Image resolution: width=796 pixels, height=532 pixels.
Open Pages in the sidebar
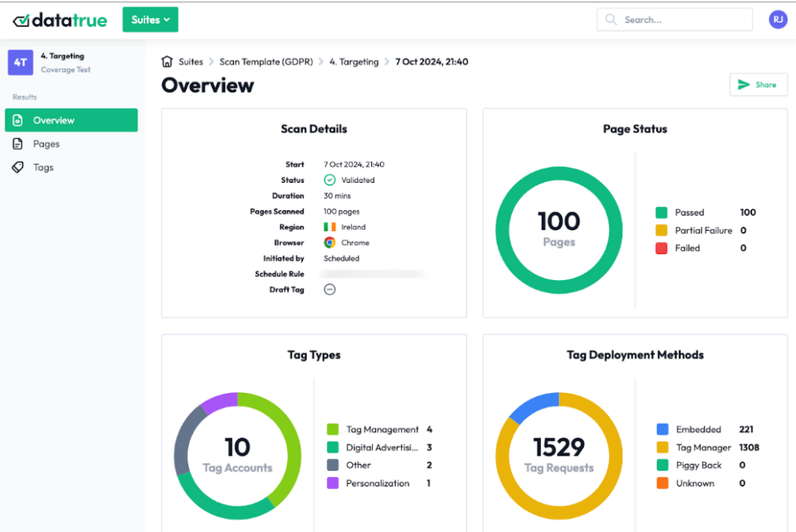45,145
